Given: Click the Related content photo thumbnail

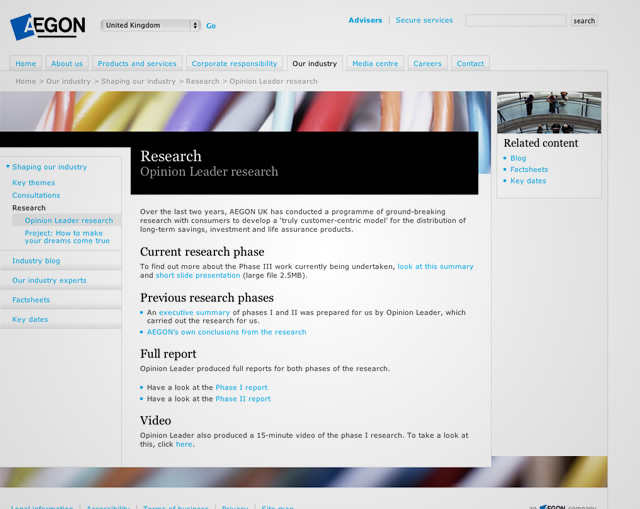Looking at the screenshot, I should click(x=549, y=112).
